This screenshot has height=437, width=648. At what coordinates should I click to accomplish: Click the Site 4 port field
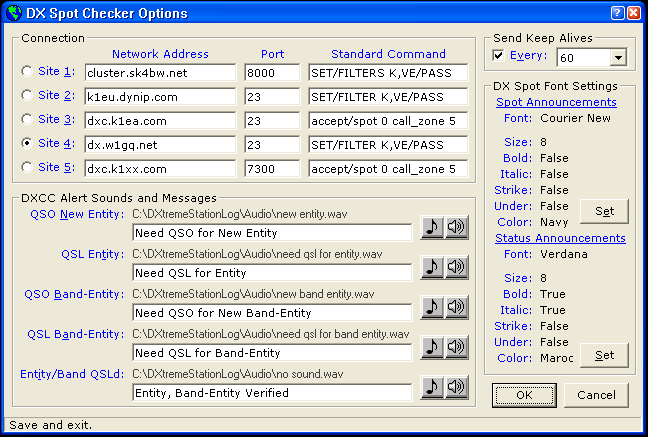click(x=272, y=145)
